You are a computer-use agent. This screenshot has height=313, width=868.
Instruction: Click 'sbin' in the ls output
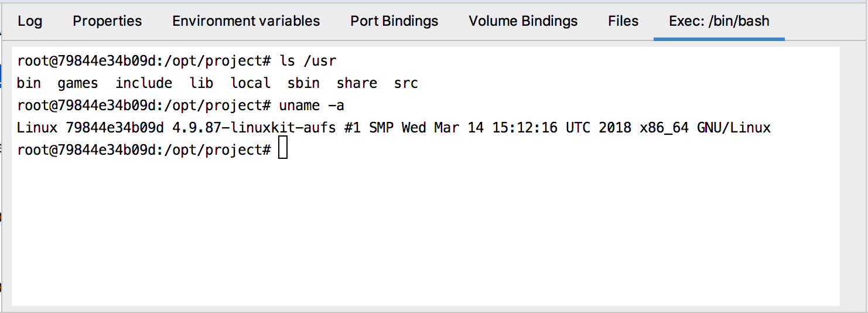point(303,83)
